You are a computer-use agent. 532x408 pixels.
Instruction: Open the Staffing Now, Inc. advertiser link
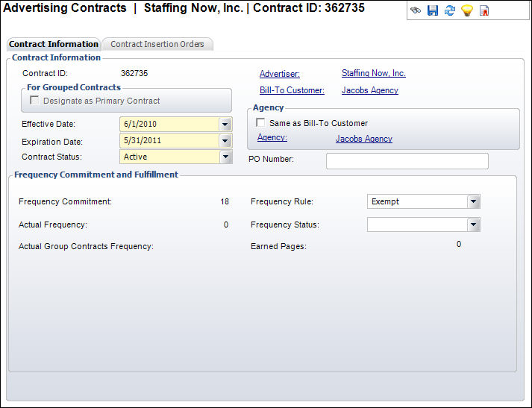373,73
